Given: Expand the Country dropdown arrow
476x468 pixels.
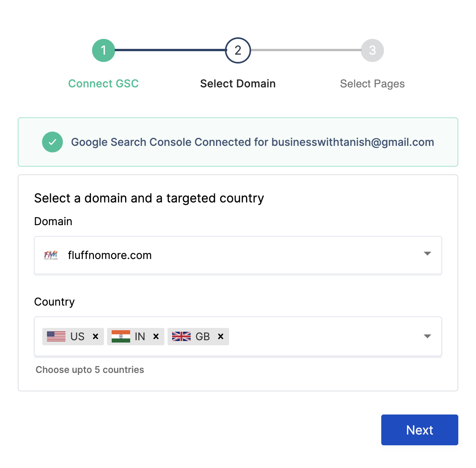Looking at the screenshot, I should pos(427,336).
